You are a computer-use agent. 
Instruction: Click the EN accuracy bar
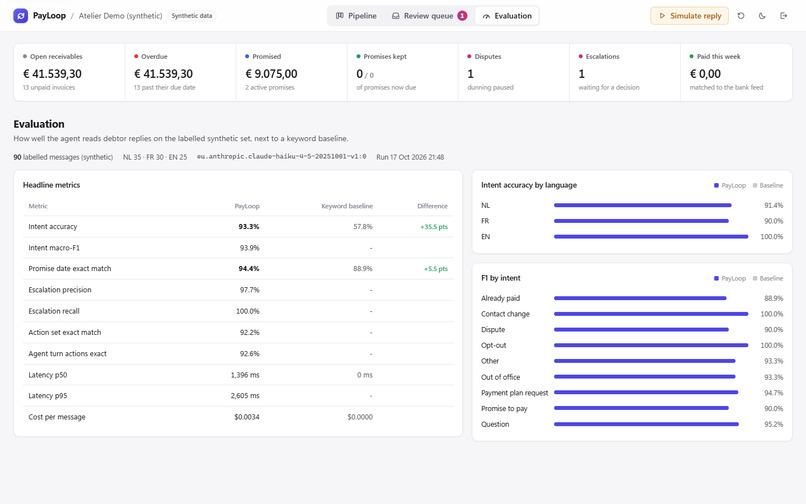click(x=651, y=237)
